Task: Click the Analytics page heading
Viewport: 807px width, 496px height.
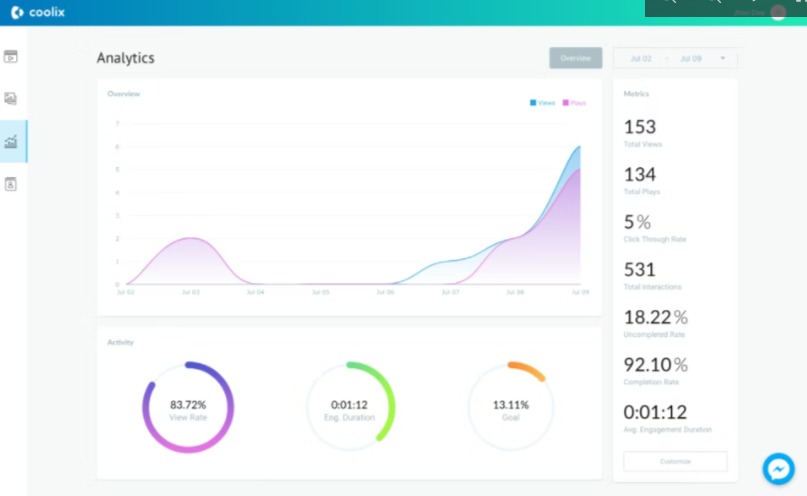Action: click(126, 58)
